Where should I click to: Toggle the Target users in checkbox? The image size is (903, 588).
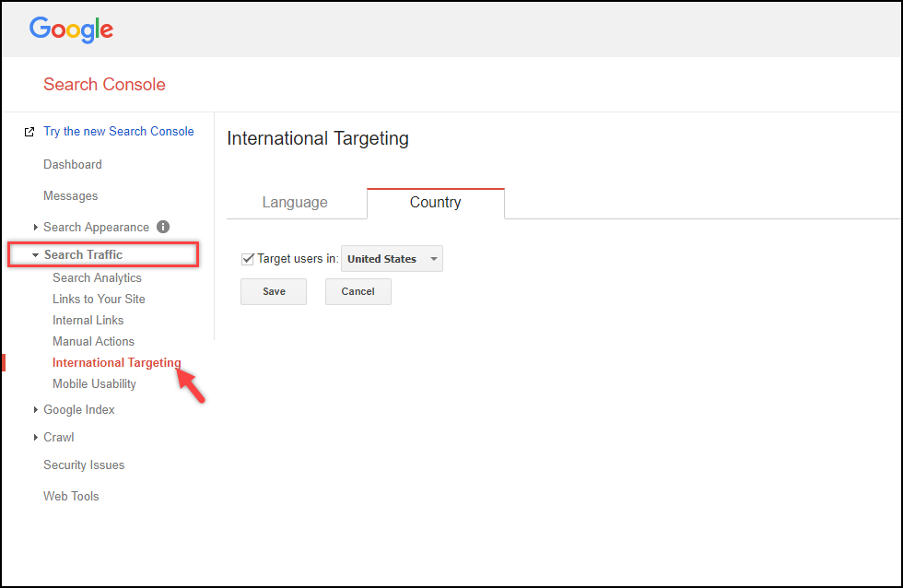click(248, 259)
